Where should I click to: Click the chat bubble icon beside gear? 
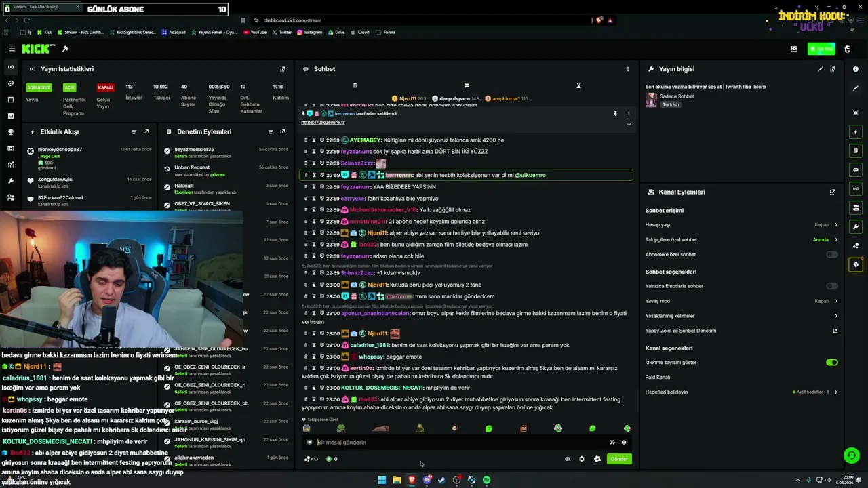tap(568, 459)
